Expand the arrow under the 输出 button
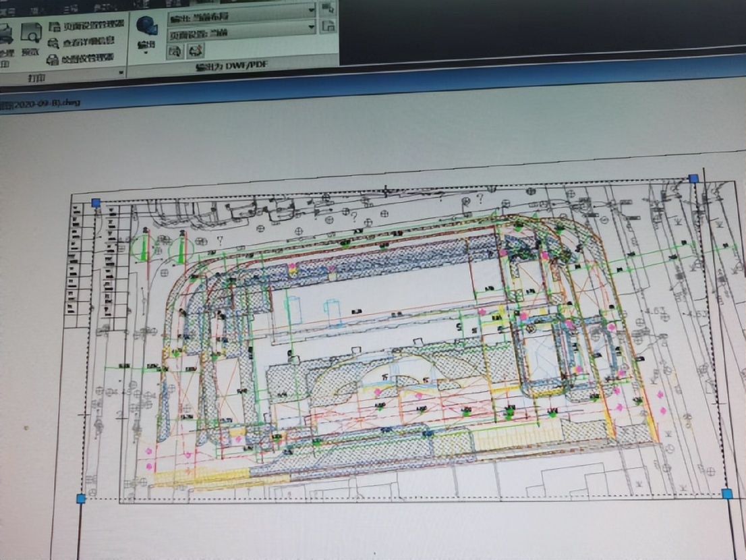Screen dimensions: 746x560 (146, 53)
